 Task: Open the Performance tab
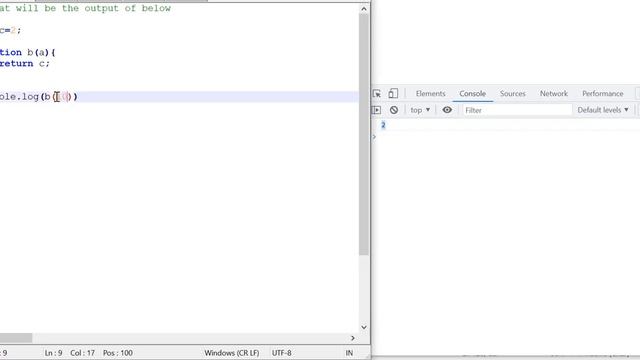point(602,93)
